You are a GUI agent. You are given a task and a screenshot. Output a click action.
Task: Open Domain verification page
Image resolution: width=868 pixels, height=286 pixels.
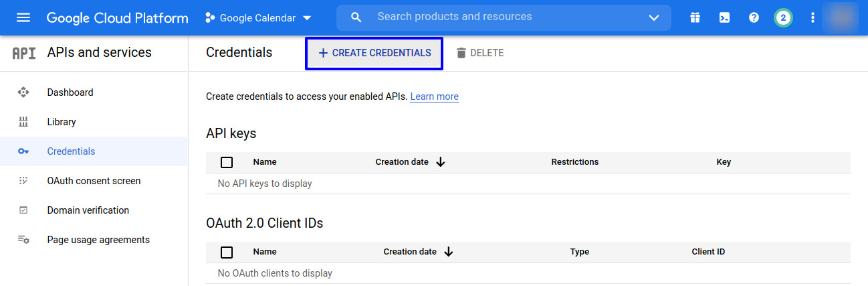(94, 210)
